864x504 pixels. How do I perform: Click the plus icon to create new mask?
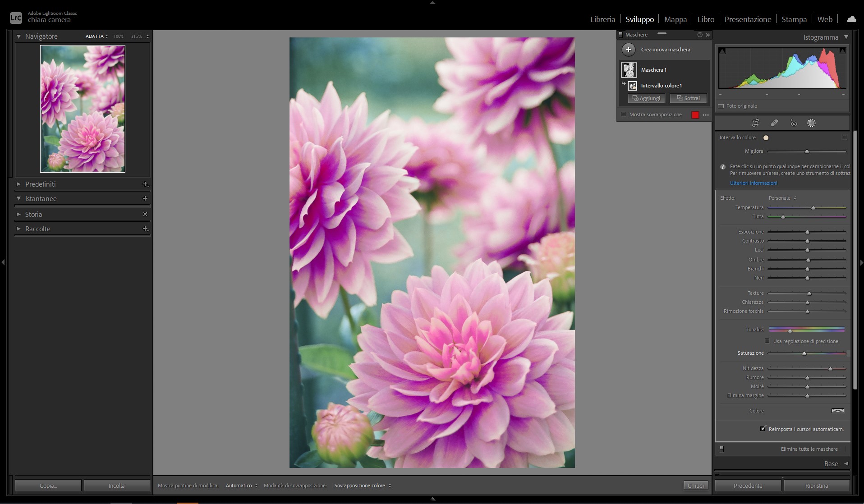point(629,50)
